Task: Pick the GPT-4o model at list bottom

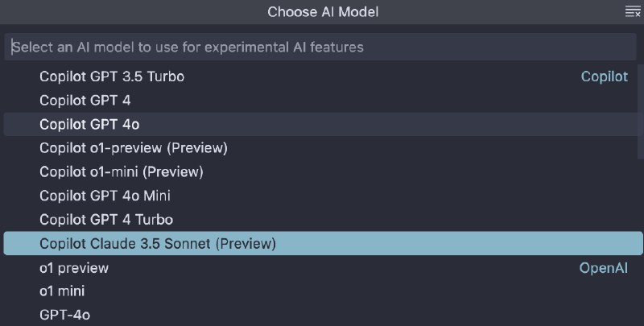Action: 65,315
